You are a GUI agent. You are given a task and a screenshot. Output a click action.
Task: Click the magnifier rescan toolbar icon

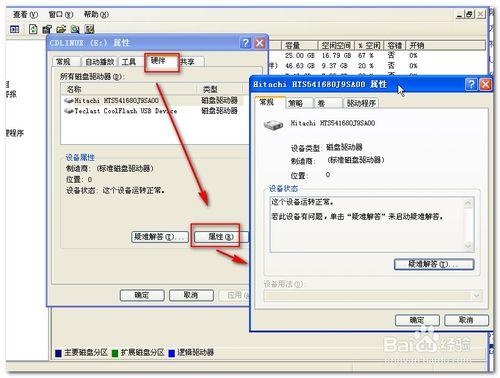point(75,29)
